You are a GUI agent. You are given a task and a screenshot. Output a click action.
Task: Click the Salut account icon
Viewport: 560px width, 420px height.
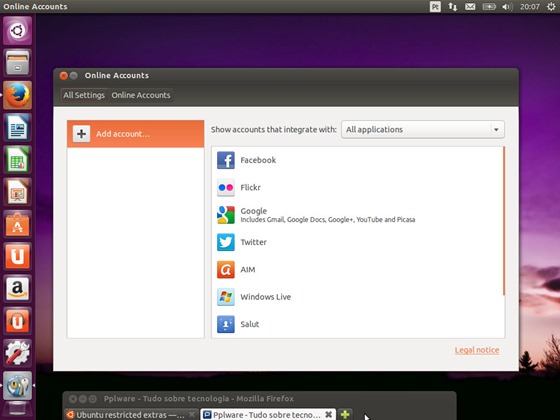(x=226, y=324)
